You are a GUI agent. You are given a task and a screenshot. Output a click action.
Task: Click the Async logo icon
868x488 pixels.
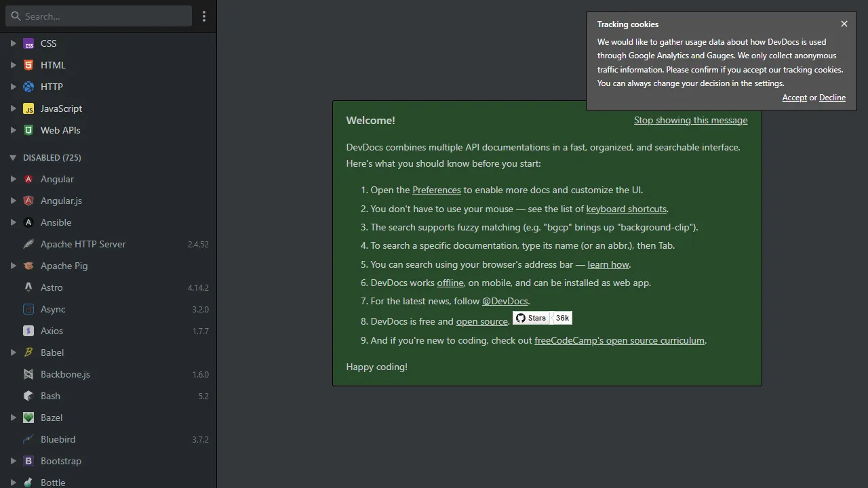tap(28, 309)
